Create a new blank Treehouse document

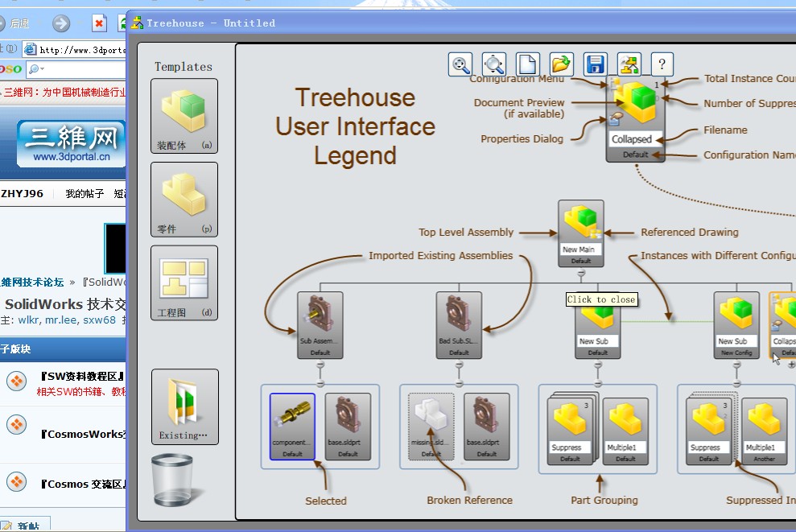(528, 65)
